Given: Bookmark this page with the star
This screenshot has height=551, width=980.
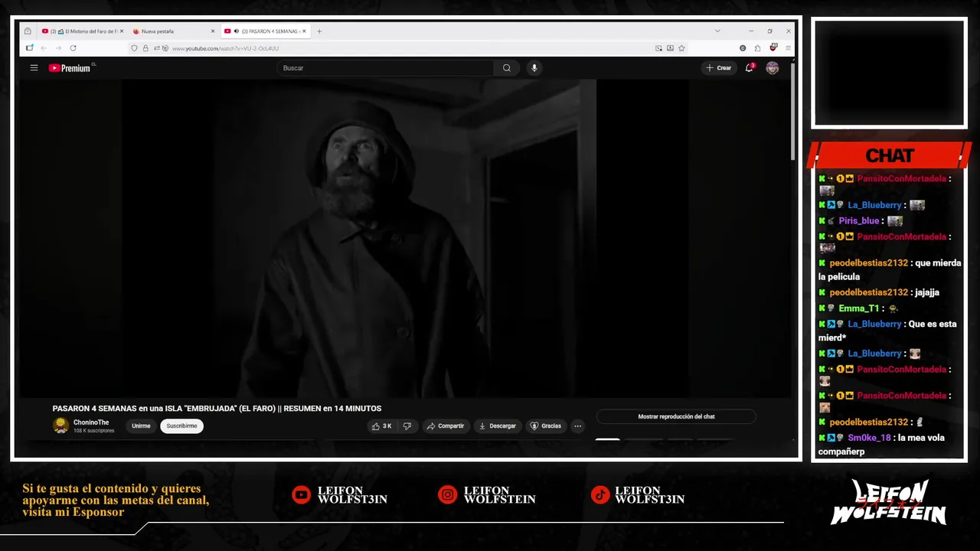Looking at the screenshot, I should [681, 48].
